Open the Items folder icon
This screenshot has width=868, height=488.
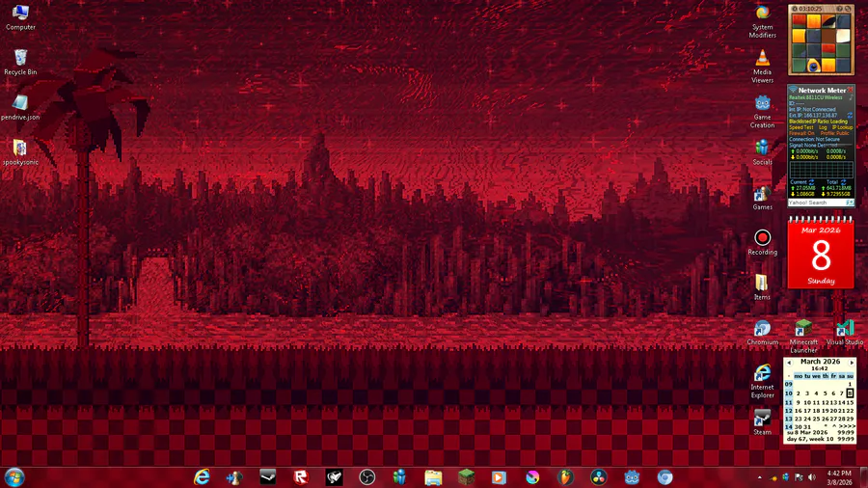point(762,287)
